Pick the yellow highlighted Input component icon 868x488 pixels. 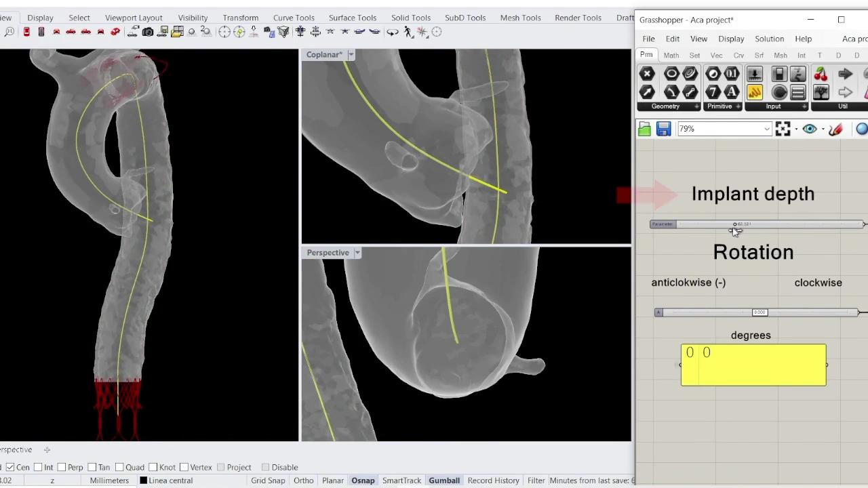[754, 92]
